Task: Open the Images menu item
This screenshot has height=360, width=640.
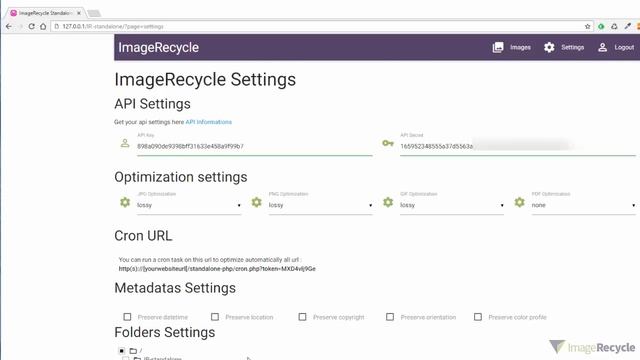Action: point(520,47)
